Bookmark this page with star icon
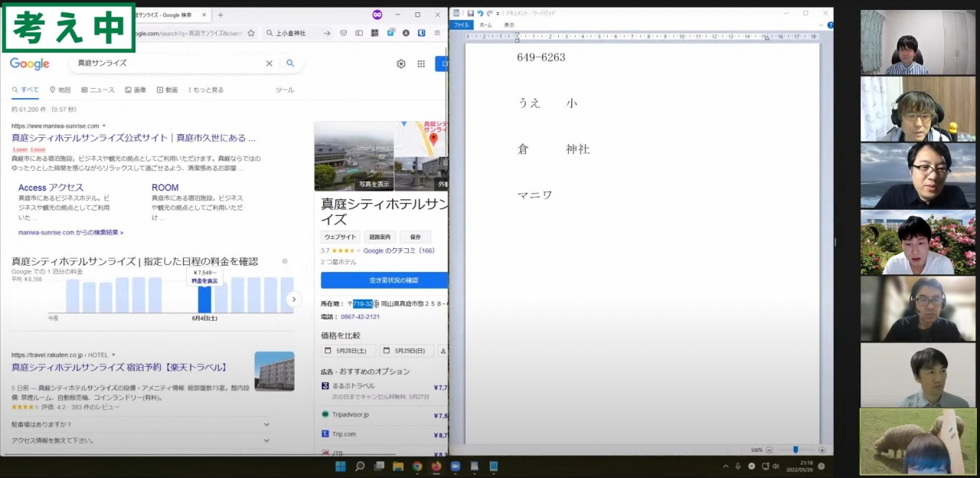The width and height of the screenshot is (980, 478). [251, 33]
